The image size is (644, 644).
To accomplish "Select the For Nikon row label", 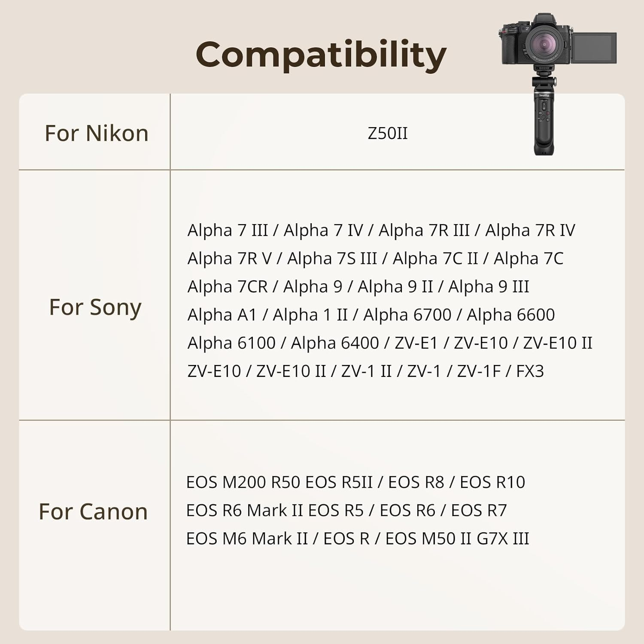I will coord(97,133).
